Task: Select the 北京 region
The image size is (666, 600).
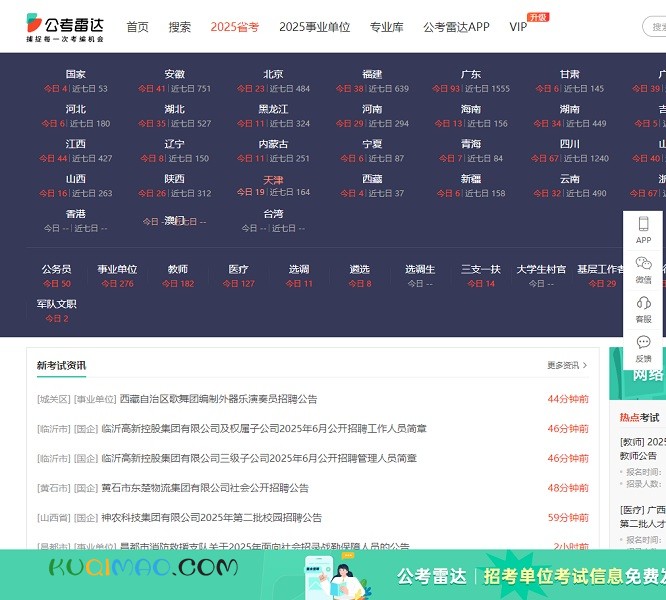Action: click(273, 74)
